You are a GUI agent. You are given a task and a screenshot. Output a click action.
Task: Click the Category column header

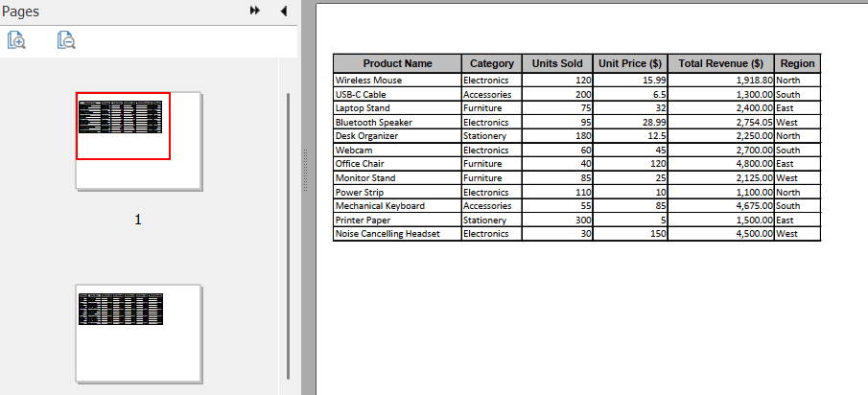point(492,63)
